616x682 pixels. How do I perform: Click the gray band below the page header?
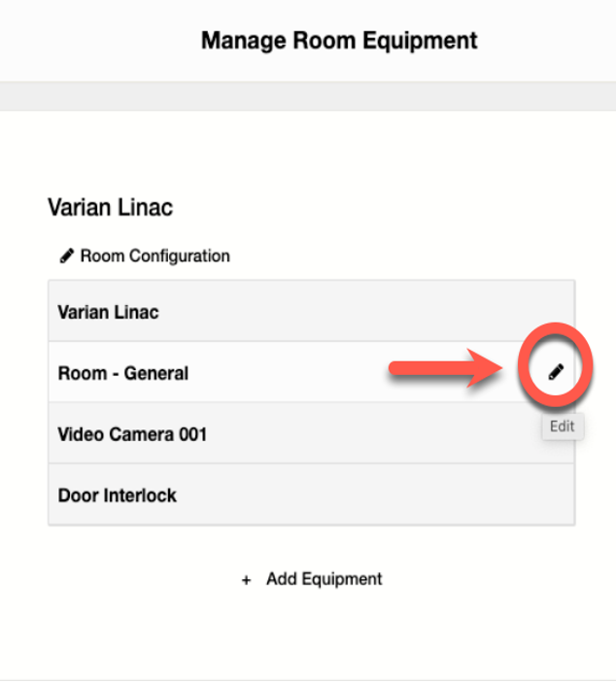[x=308, y=96]
